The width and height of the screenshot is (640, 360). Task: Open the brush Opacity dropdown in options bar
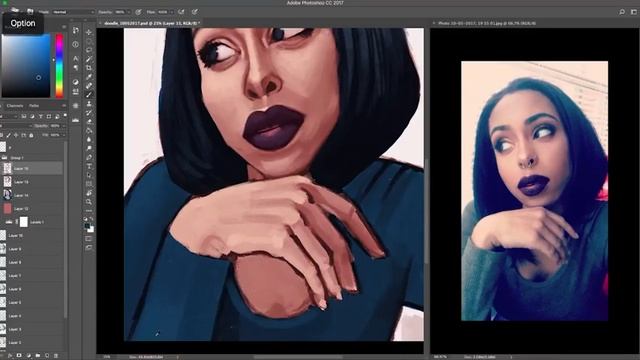click(x=128, y=12)
